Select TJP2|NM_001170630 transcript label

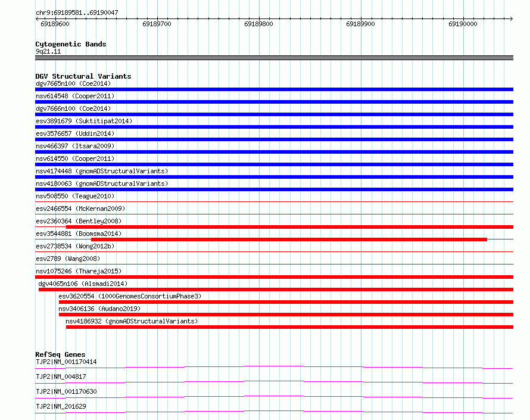(x=66, y=391)
